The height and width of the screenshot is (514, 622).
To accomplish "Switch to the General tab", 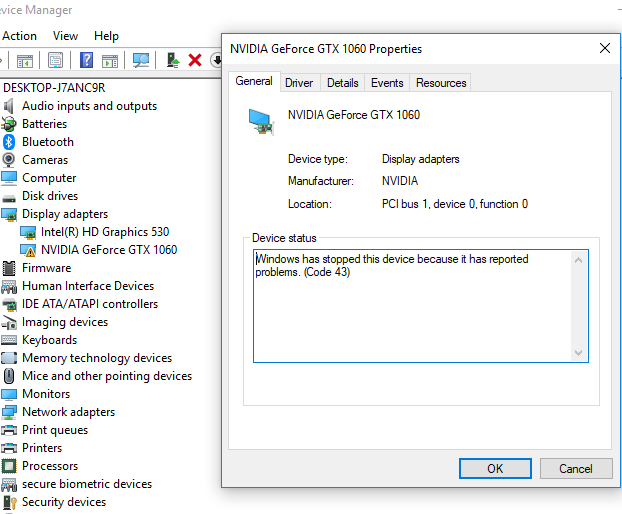I will (x=254, y=81).
